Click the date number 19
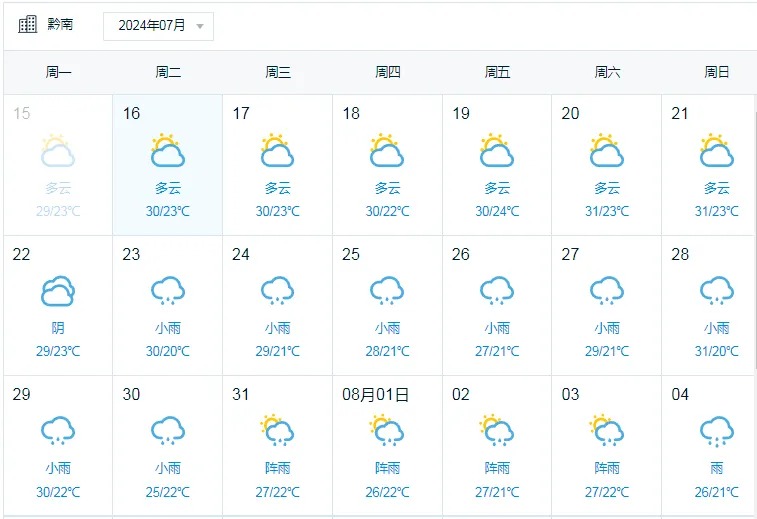Viewport: 757px width, 519px height. point(461,114)
